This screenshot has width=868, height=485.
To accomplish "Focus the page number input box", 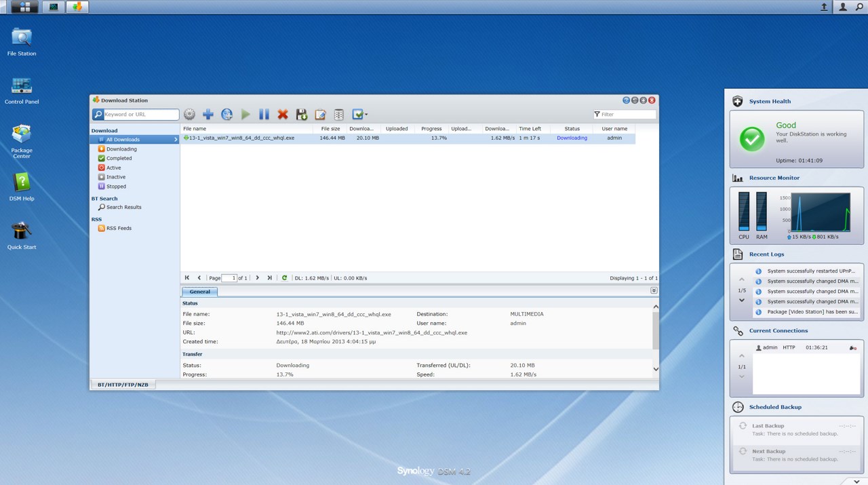I will click(229, 278).
